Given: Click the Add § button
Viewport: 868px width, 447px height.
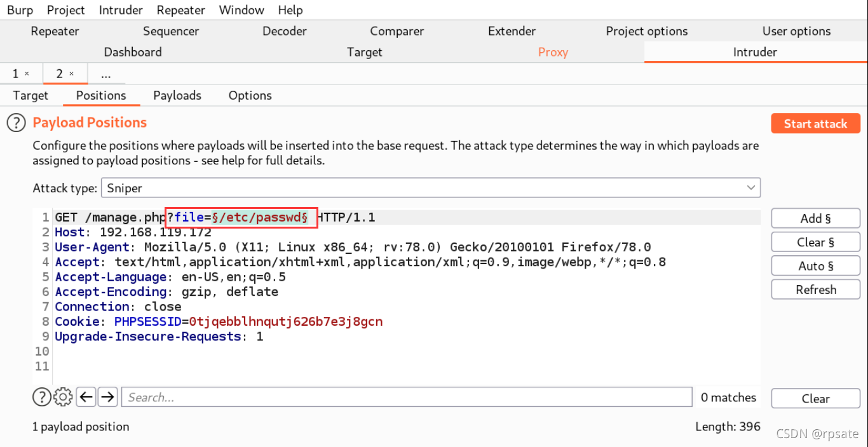Looking at the screenshot, I should [x=816, y=218].
